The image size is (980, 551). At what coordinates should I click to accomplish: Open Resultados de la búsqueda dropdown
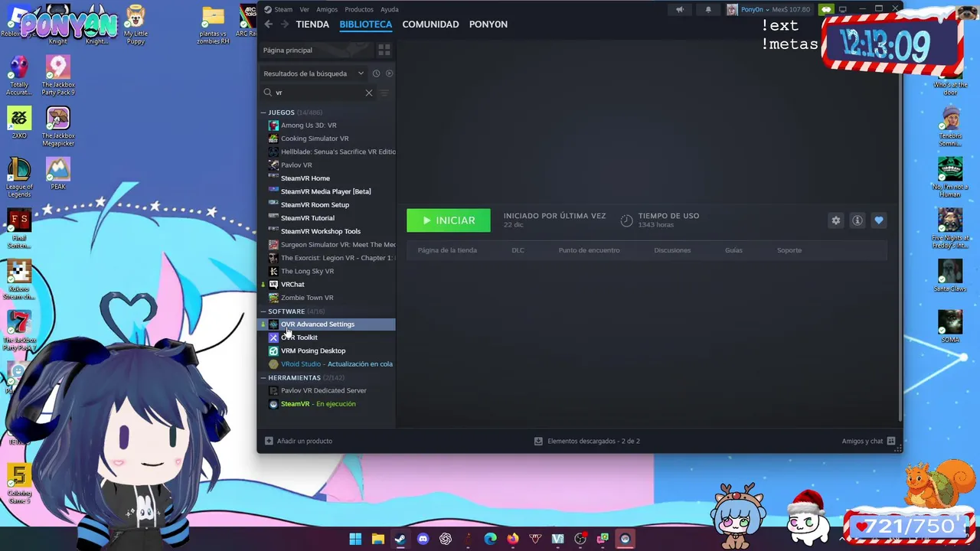coord(314,73)
